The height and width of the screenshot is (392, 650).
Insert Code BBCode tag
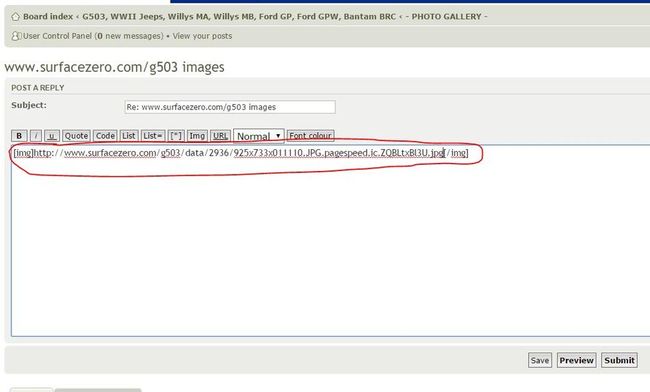tap(105, 136)
